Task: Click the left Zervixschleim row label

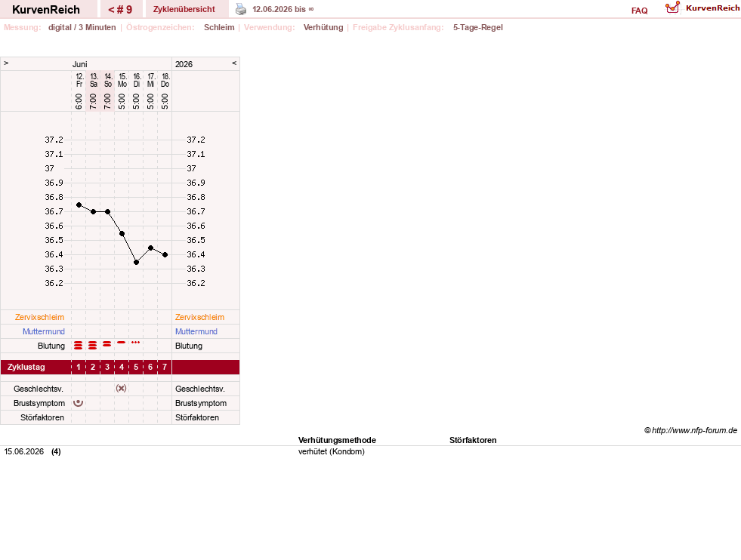Action: 40,317
